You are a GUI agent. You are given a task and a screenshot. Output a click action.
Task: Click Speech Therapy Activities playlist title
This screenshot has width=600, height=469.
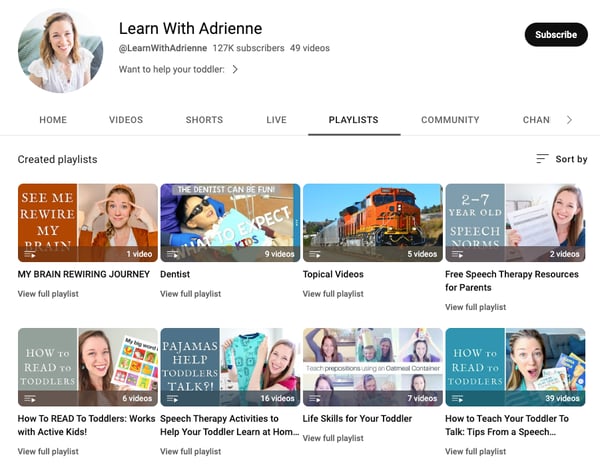[229, 425]
